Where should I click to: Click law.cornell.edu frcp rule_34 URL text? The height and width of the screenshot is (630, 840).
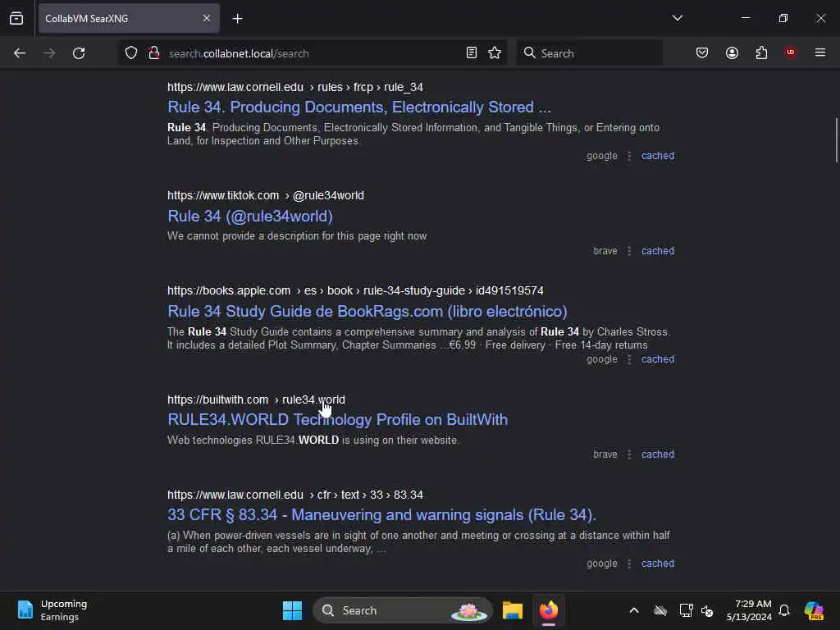[x=295, y=87]
